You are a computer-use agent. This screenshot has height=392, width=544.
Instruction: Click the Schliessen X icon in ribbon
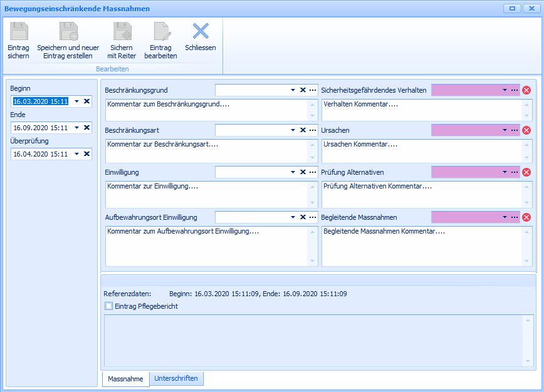(x=201, y=31)
